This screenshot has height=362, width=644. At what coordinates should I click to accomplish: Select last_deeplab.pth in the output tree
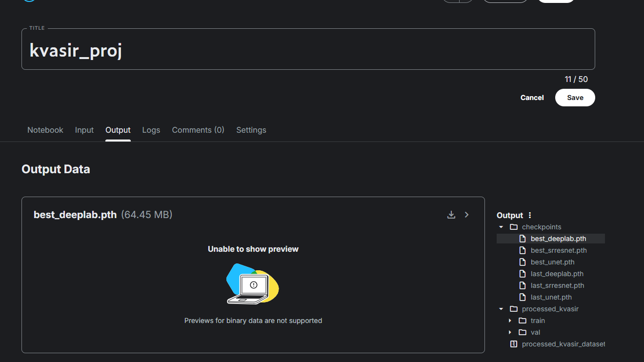[557, 274]
